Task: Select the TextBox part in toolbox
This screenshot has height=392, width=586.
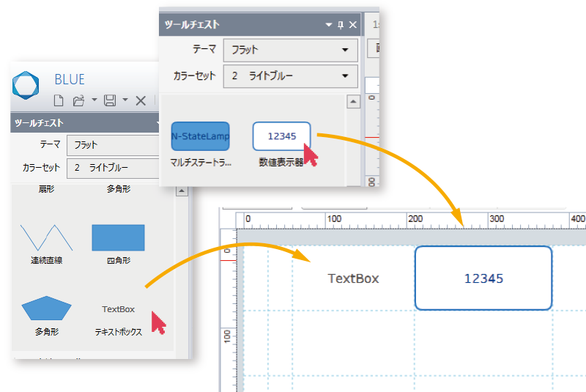Action: [x=118, y=309]
